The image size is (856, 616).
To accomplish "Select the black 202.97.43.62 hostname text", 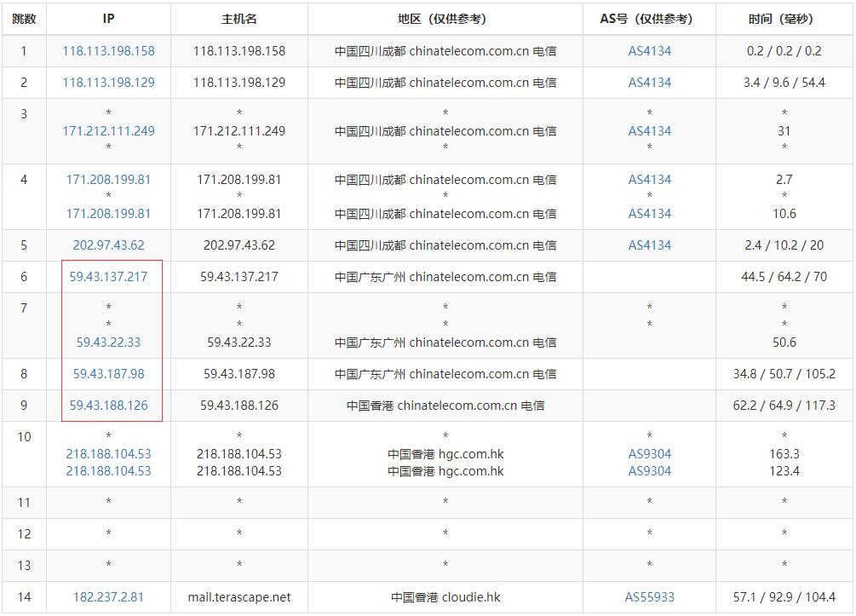I will [x=239, y=245].
